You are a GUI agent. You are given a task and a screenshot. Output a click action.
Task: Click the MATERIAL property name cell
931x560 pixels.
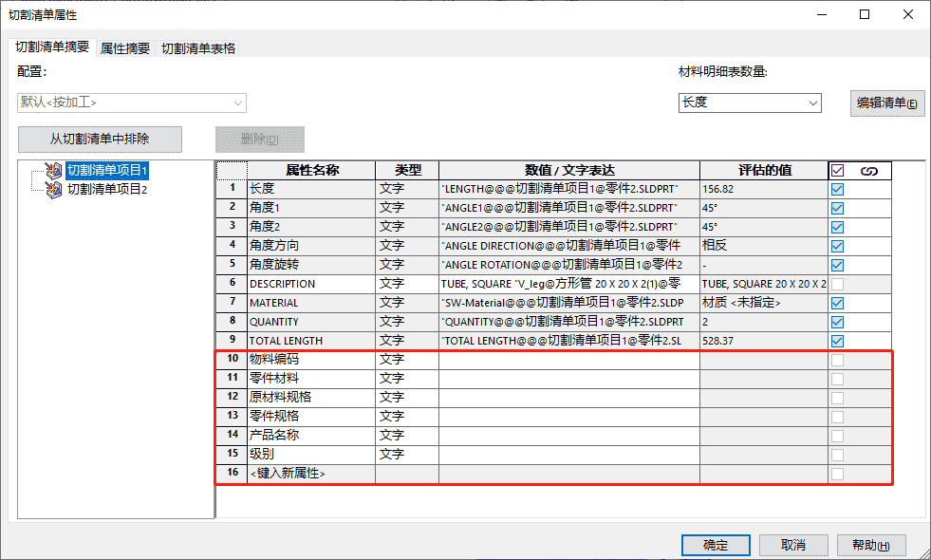tap(311, 303)
